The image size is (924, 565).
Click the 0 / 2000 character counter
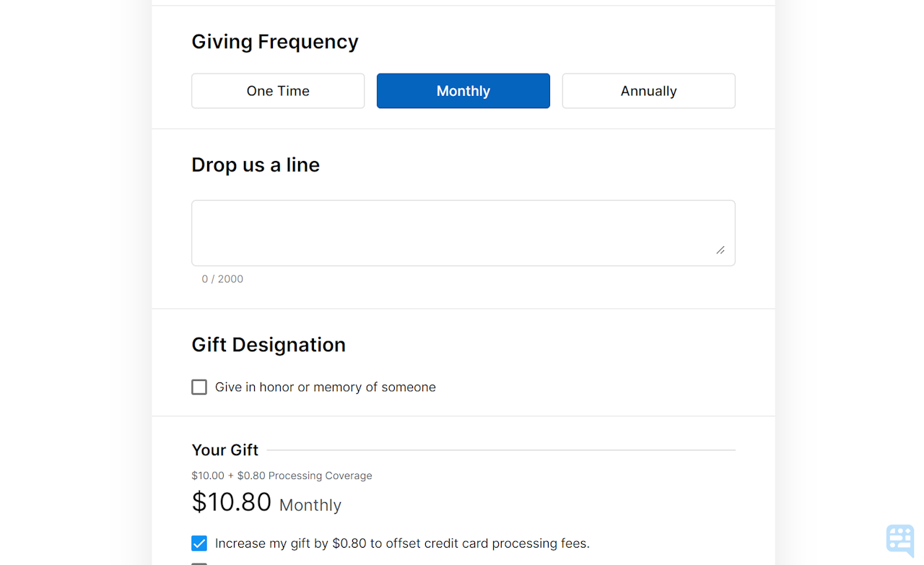click(222, 279)
